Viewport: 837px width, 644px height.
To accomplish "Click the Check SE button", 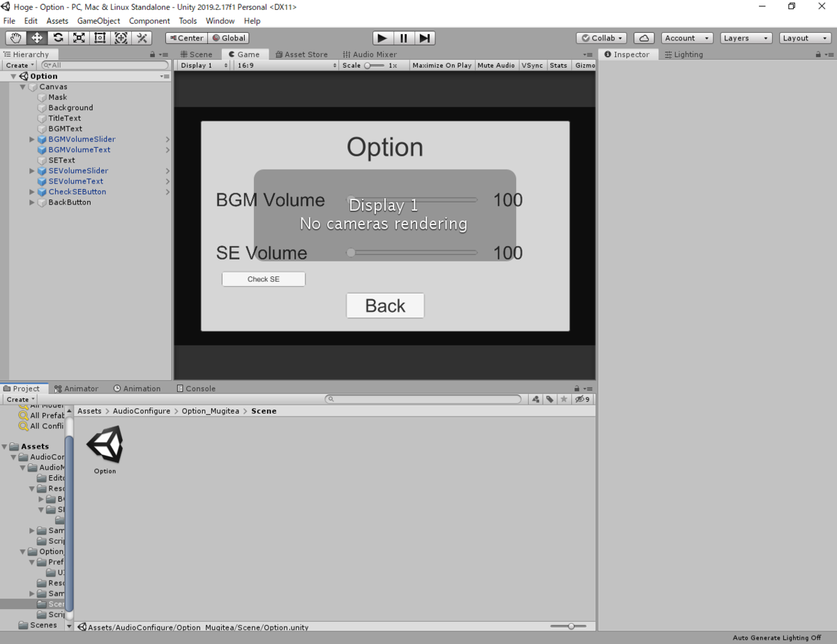I will [x=264, y=279].
